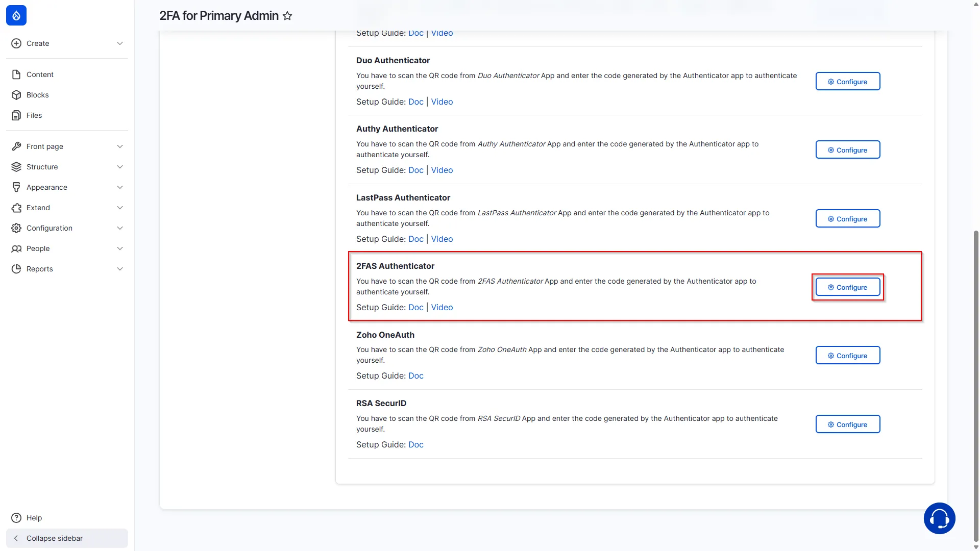Expand the Appearance chevron
This screenshot has height=551, width=980.
(x=120, y=187)
